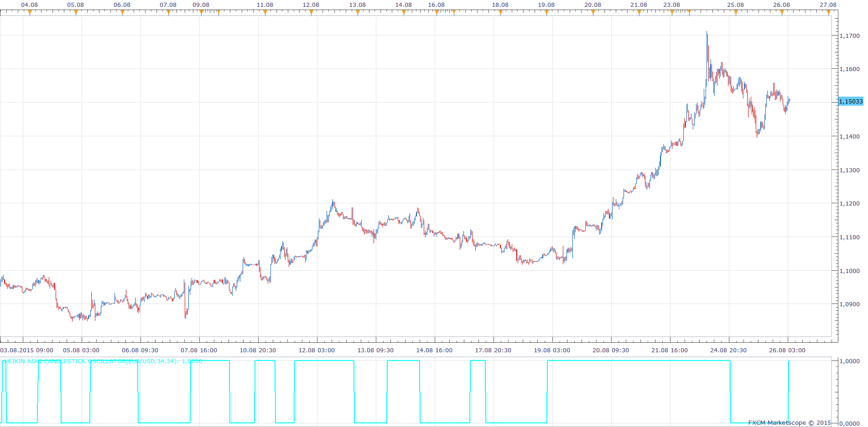868x427 pixels.
Task: Click the FXCM Marketscope © 2015 text
Action: pyautogui.click(x=790, y=423)
